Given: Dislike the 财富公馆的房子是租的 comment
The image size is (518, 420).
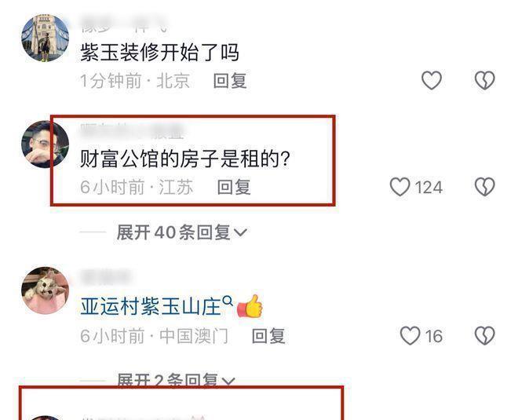Looking at the screenshot, I should pos(484,187).
